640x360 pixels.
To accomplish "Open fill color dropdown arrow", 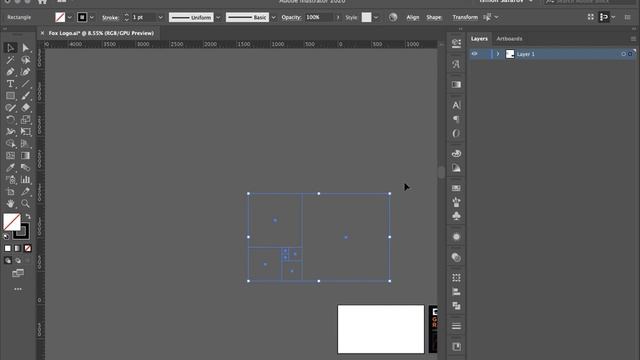I will click(x=69, y=18).
